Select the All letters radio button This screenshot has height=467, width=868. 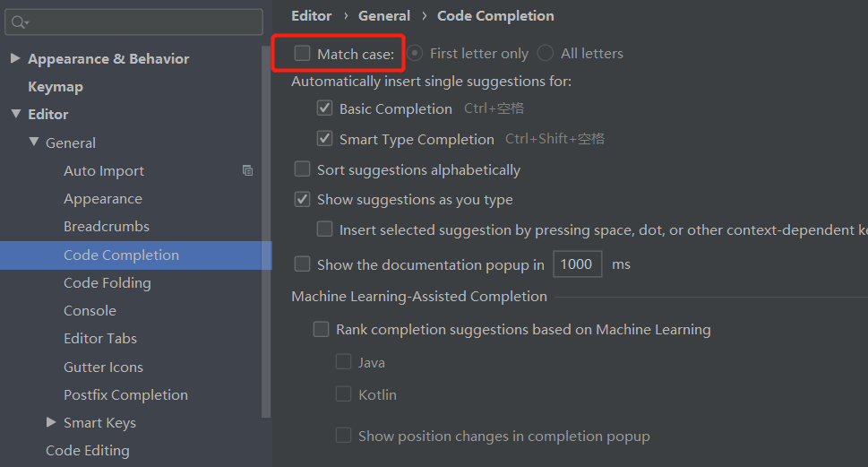[546, 54]
